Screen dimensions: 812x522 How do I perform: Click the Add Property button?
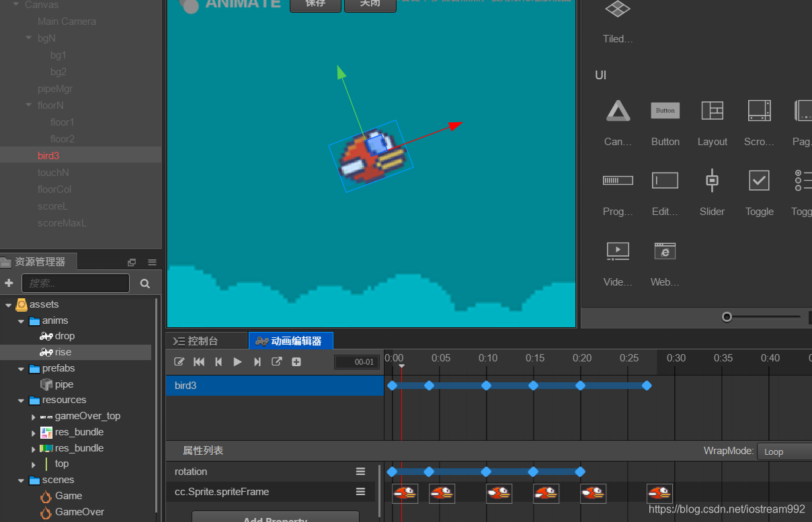276,518
